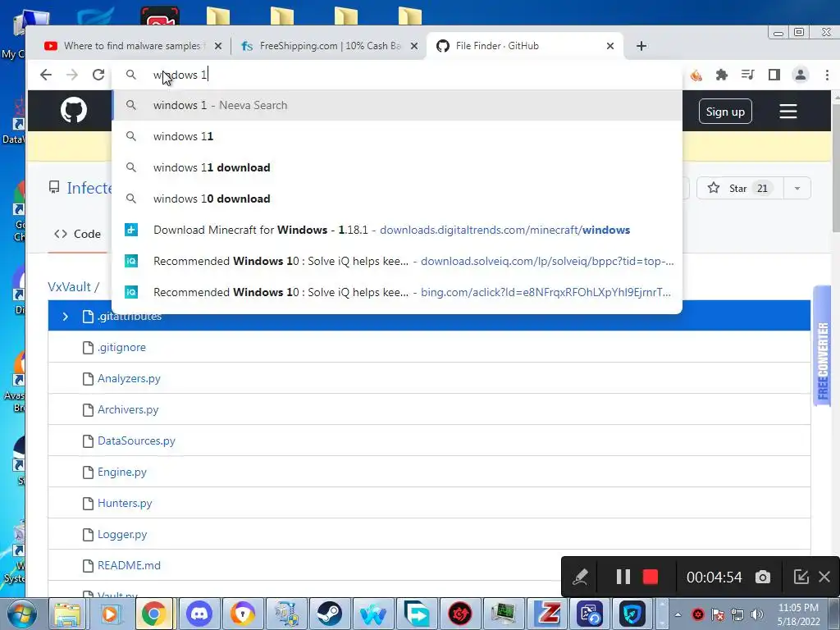Click the volume speaker tray icon

pyautogui.click(x=756, y=614)
